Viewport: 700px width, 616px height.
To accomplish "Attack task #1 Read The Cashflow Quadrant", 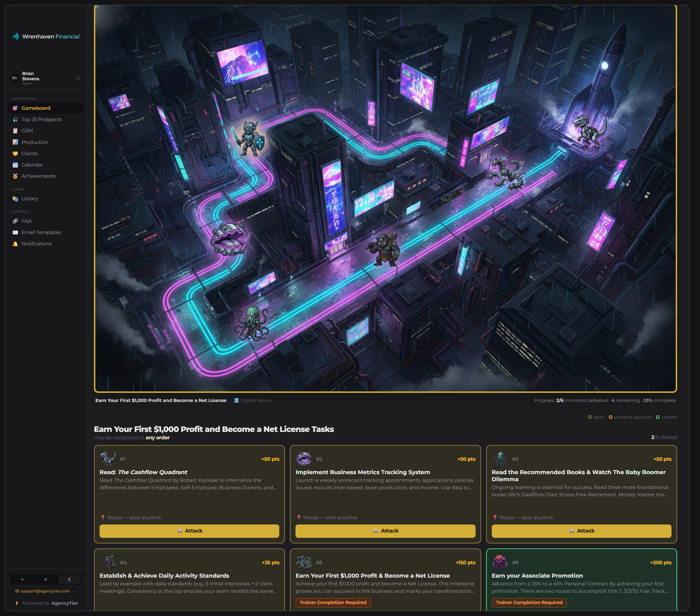I will [189, 531].
